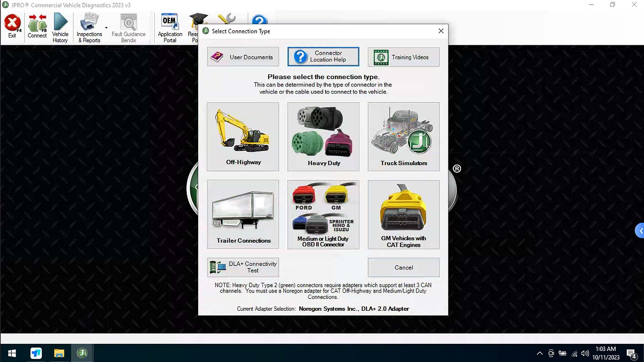Open Inspections & Reports tool
This screenshot has width=644, height=362.
click(89, 28)
